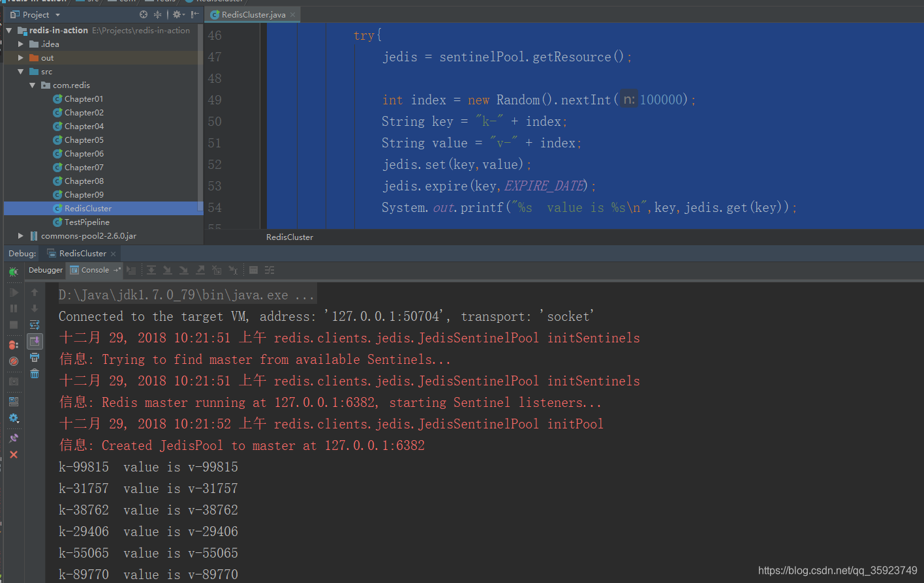Screen dimensions: 924x583
Task: Click the Stop square icon
Action: coord(14,325)
